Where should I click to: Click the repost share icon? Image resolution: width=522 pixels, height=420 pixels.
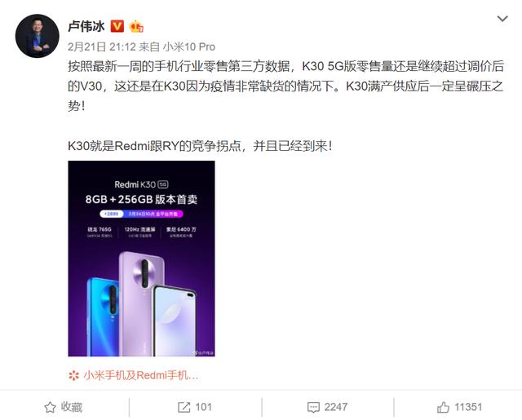184,407
